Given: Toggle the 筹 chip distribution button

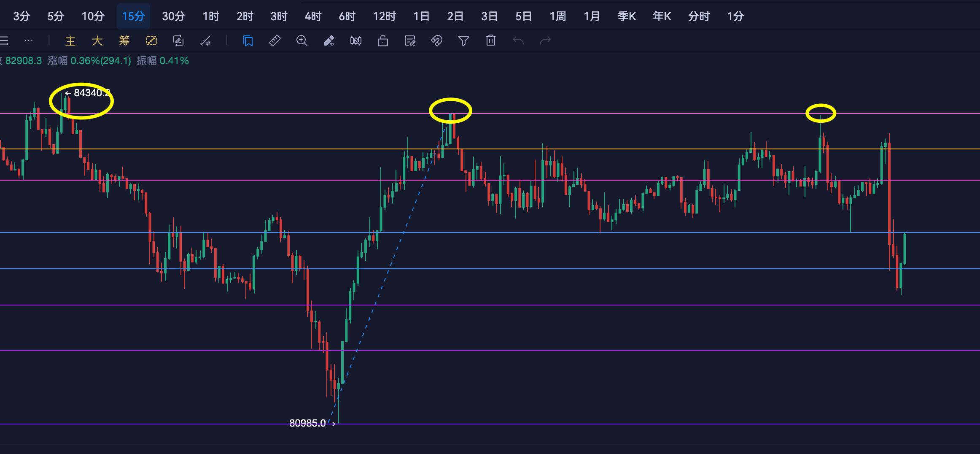Looking at the screenshot, I should coord(124,41).
